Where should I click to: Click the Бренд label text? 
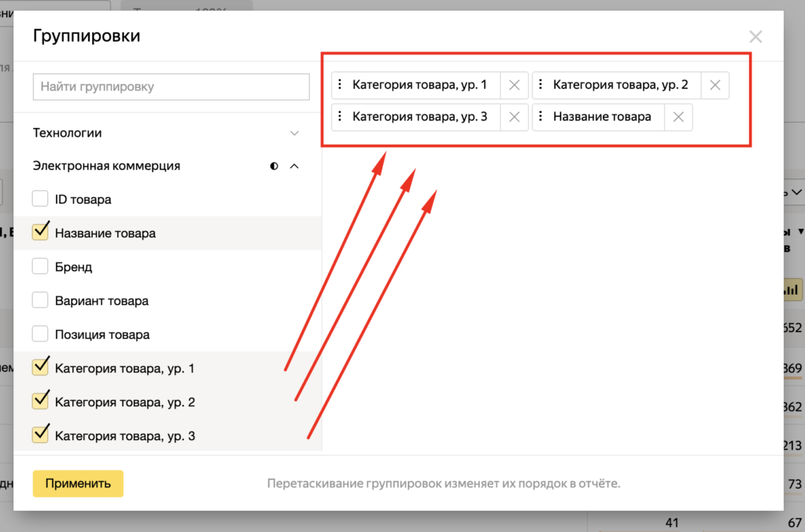point(73,267)
